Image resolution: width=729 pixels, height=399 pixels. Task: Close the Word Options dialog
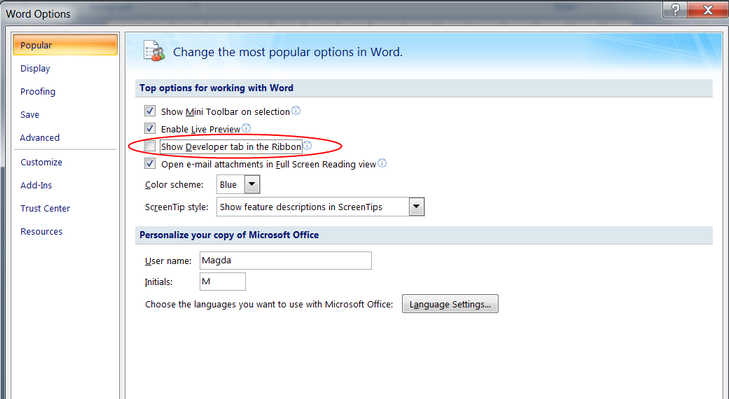click(x=708, y=9)
